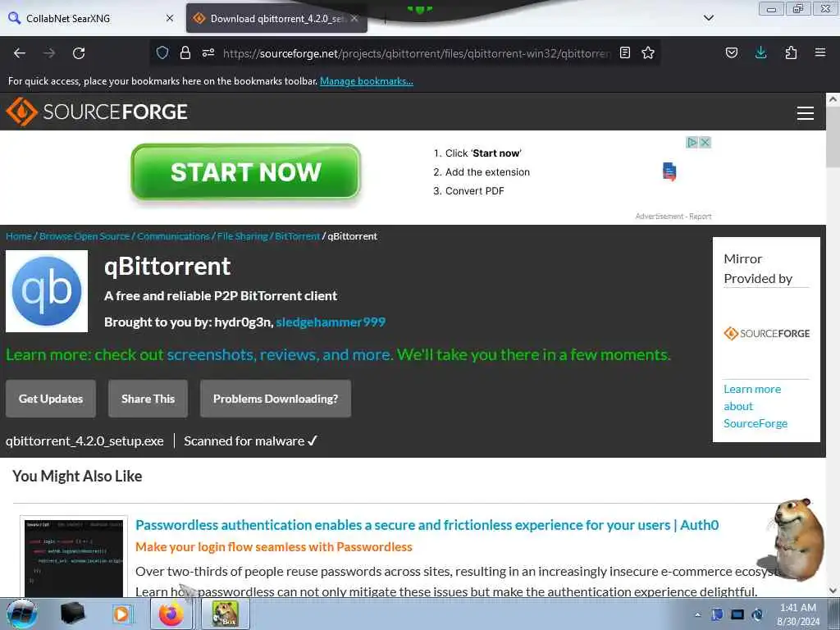This screenshot has width=840, height=630.
Task: Open site permissions icon in address bar
Action: 208,52
